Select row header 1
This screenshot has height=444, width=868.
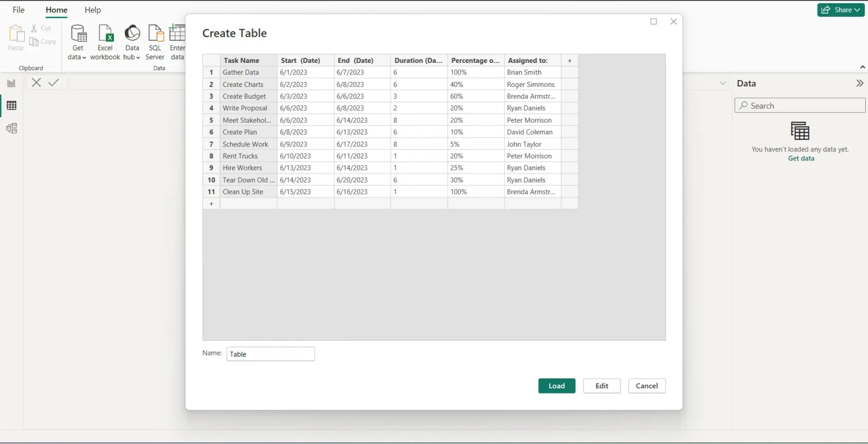(x=212, y=72)
